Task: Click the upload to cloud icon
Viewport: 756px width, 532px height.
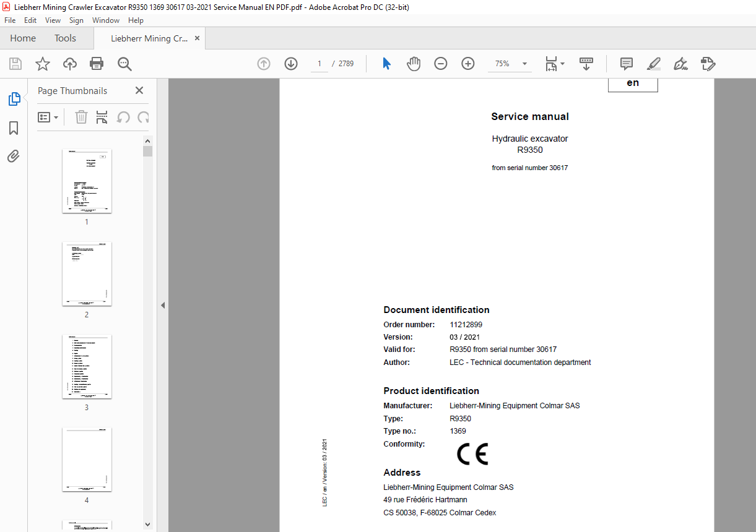Action: point(69,64)
